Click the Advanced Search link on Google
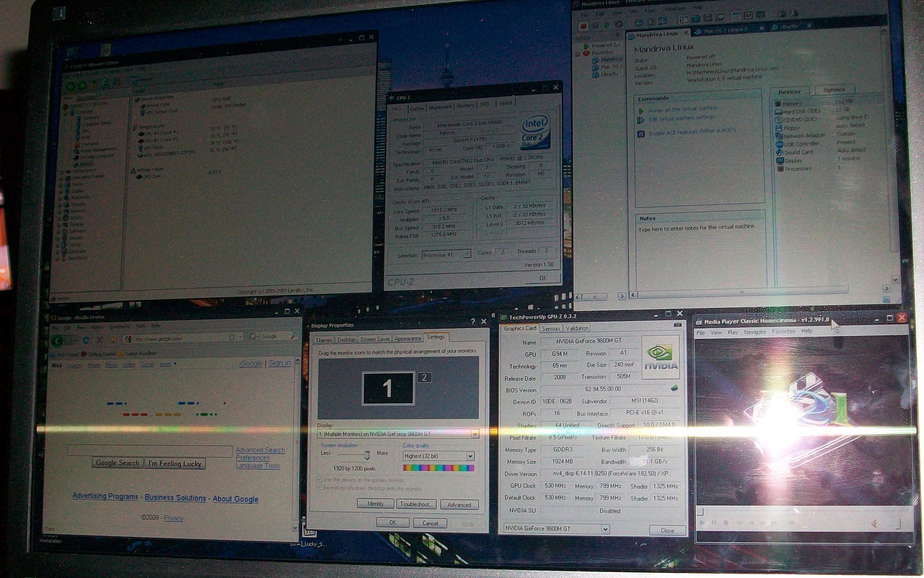The height and width of the screenshot is (578, 924). tap(260, 450)
